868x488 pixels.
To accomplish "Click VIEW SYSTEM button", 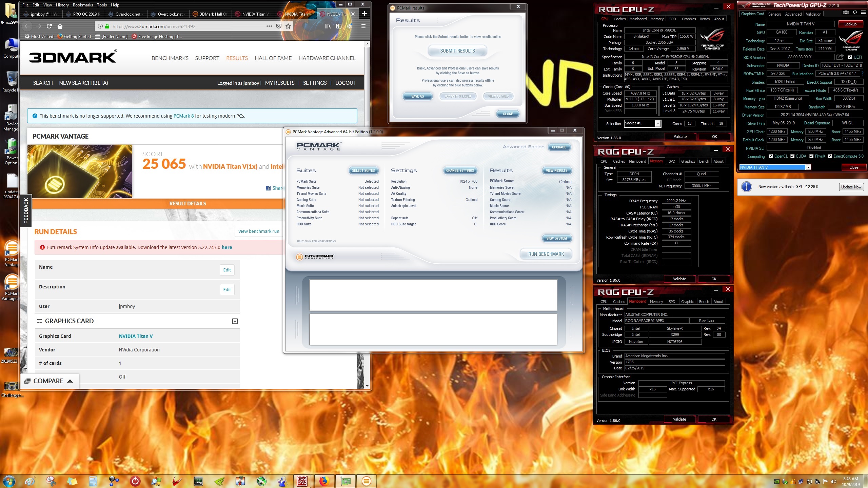I will pyautogui.click(x=556, y=238).
